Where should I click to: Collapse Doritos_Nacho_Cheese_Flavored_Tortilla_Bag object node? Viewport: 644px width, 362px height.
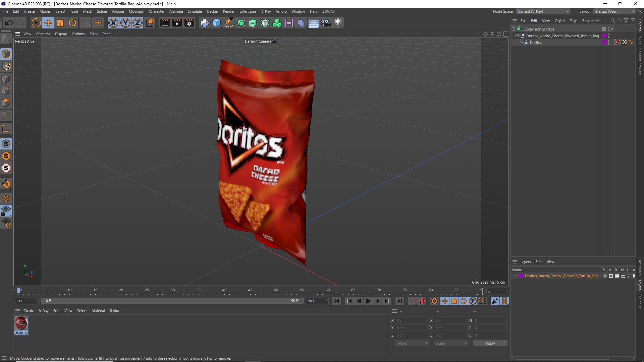click(x=517, y=36)
